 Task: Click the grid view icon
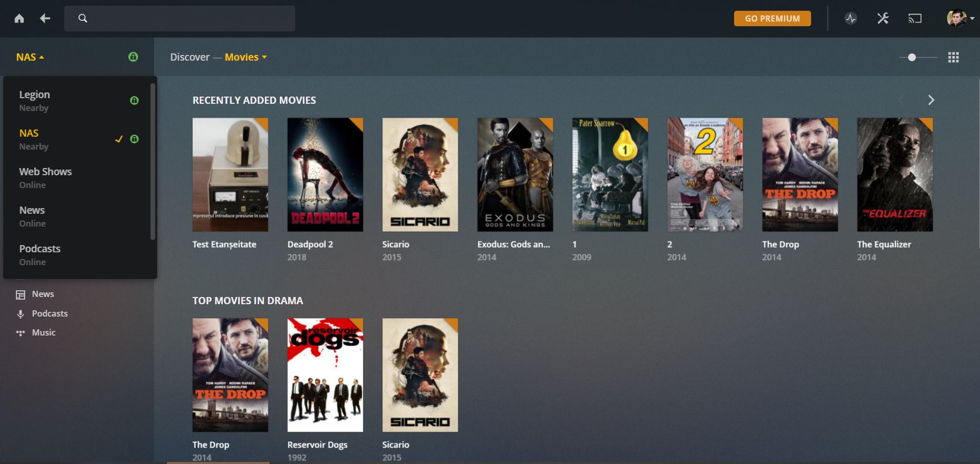[953, 58]
